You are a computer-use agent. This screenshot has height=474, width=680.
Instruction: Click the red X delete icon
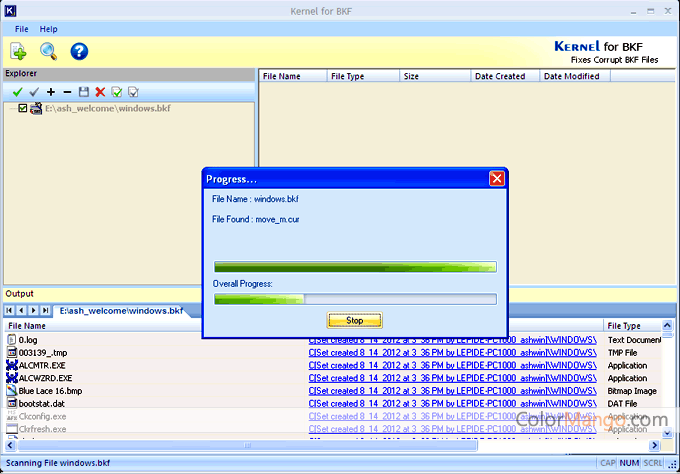tap(100, 92)
